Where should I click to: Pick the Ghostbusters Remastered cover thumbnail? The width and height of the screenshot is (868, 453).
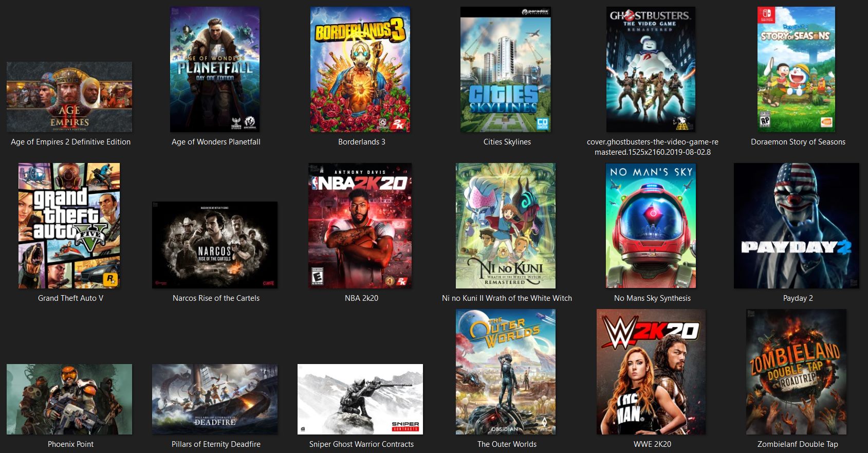tap(651, 69)
